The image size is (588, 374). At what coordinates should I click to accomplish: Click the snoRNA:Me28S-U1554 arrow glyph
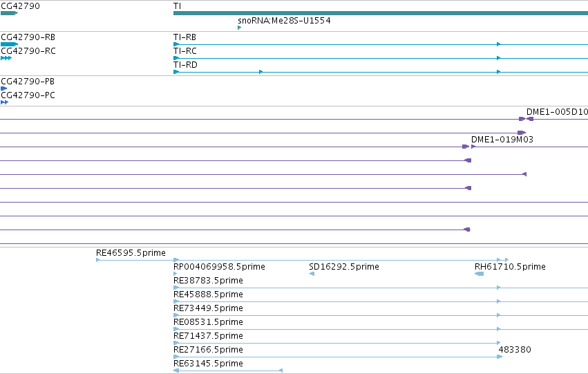(x=240, y=28)
